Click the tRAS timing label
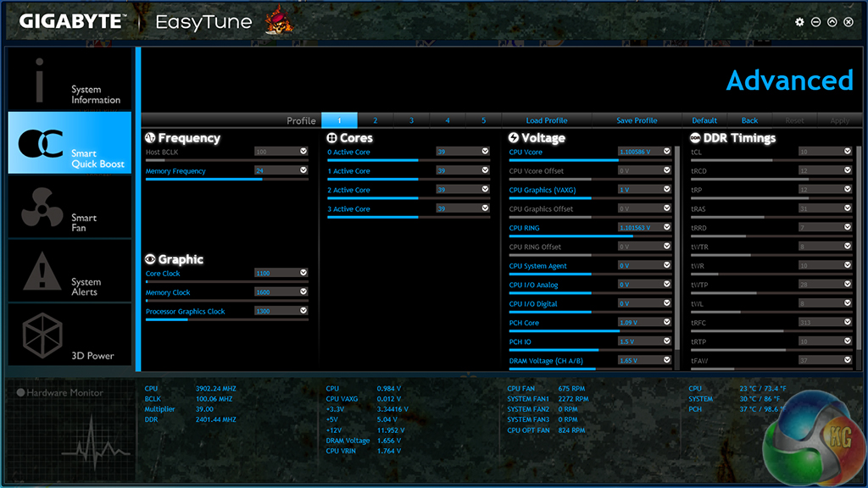Screen dimensions: 868x488 pos(698,208)
